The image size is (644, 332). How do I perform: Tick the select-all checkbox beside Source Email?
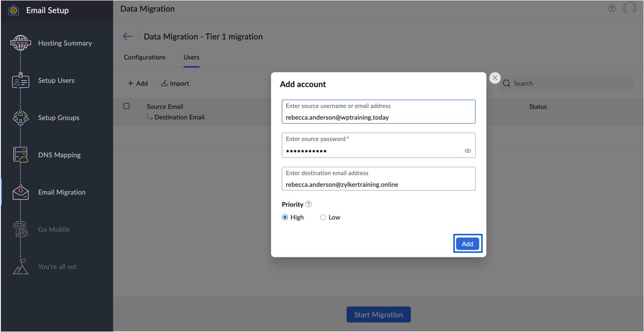(126, 106)
